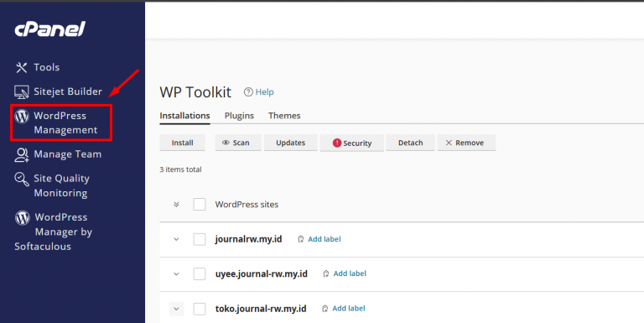644x323 pixels.
Task: Click the Site Quality Monitoring magnifier icon
Action: tap(21, 180)
